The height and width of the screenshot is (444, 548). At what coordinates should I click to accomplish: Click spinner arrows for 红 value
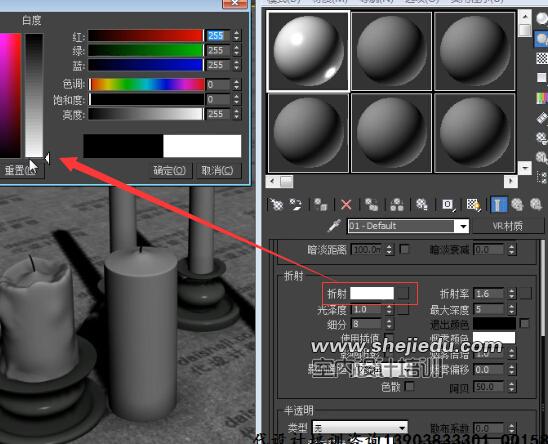coord(237,35)
